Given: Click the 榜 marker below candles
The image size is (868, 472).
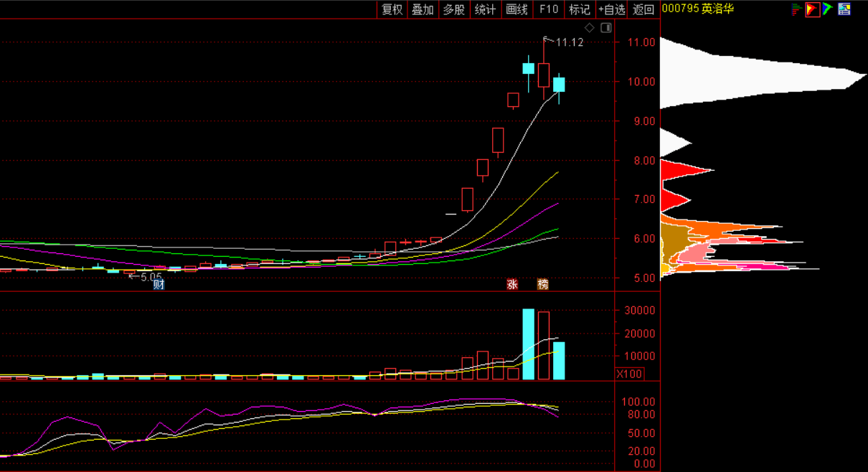Looking at the screenshot, I should coord(543,284).
